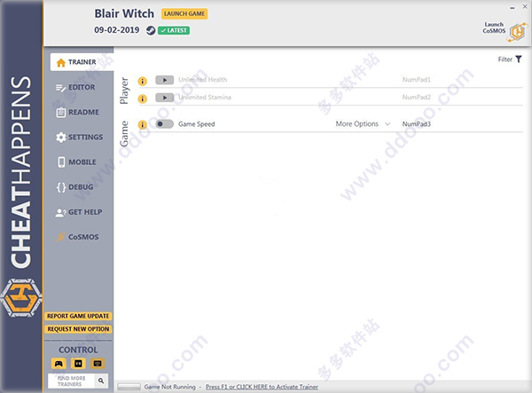
Task: Click the gamepad control icon
Action: click(59, 364)
